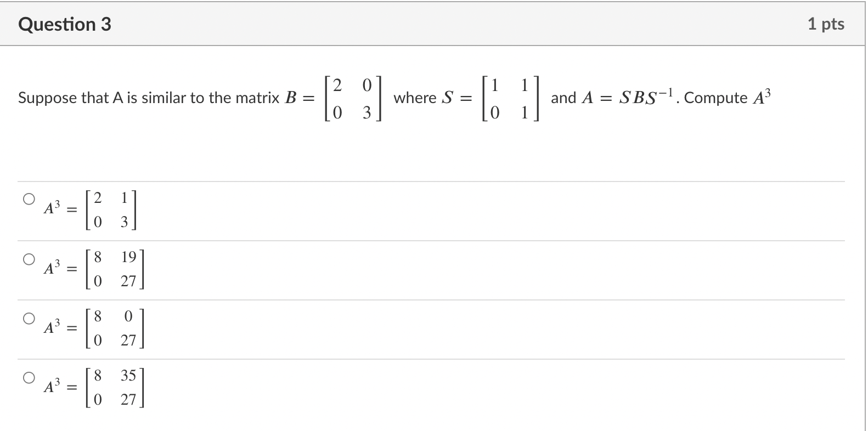
Task: Click the matrix S in the question text
Action: (509, 99)
